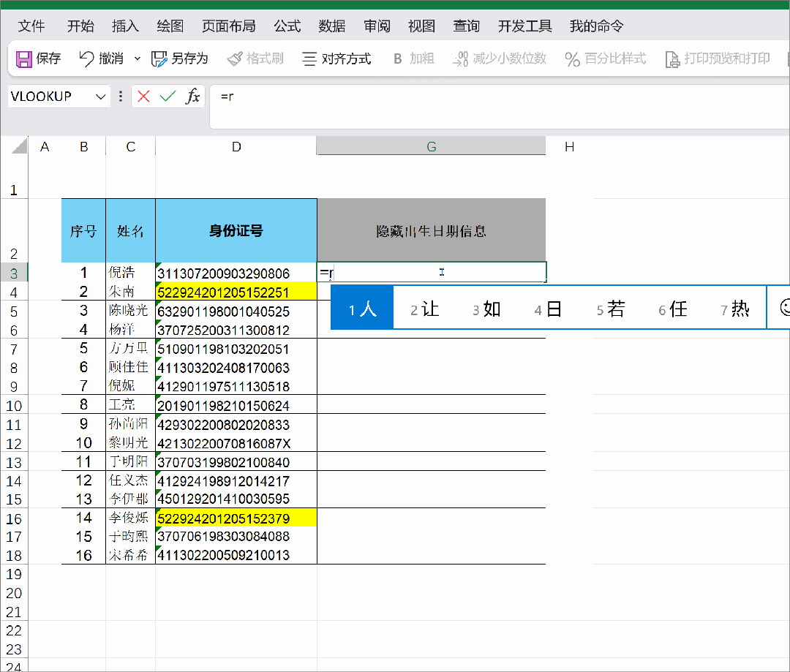Click the 另存为 save-as button
Image resolution: width=790 pixels, height=672 pixels.
point(180,58)
